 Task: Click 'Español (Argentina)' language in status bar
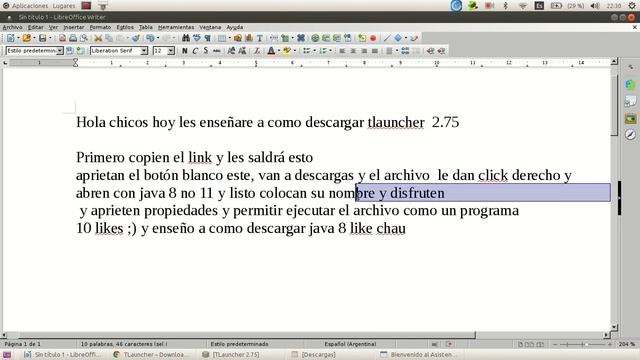350,344
